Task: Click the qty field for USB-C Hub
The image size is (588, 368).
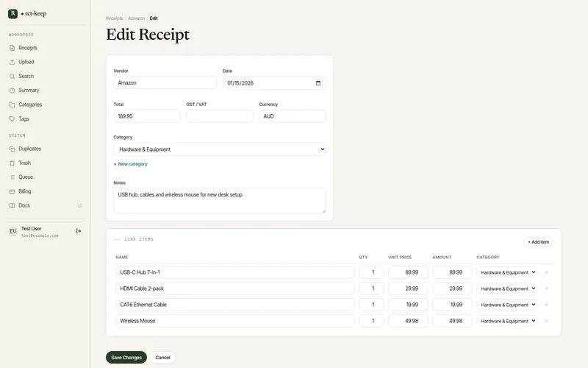Action: [371, 272]
